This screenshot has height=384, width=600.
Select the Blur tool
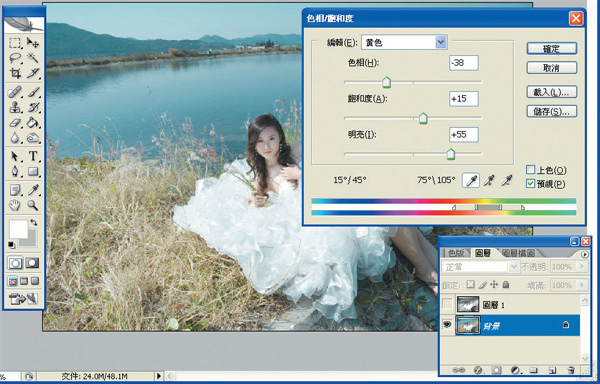coord(15,138)
